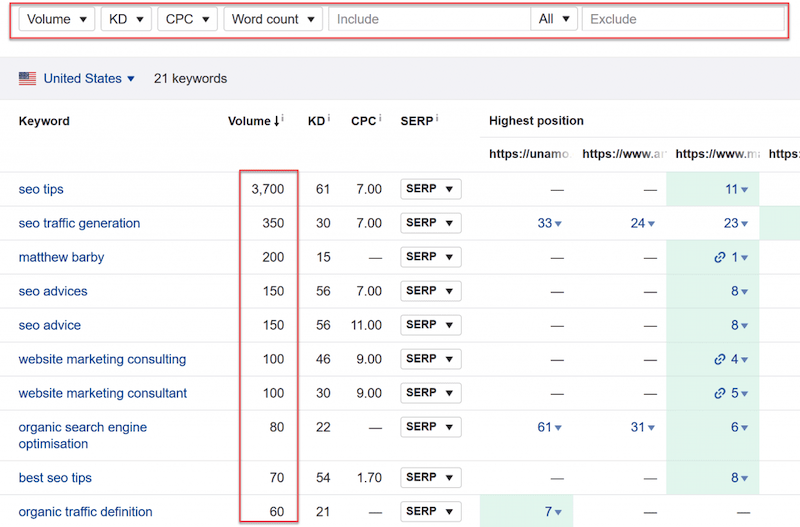The width and height of the screenshot is (800, 527).
Task: Open the organic traffic definition keyword link
Action: pyautogui.click(x=85, y=512)
